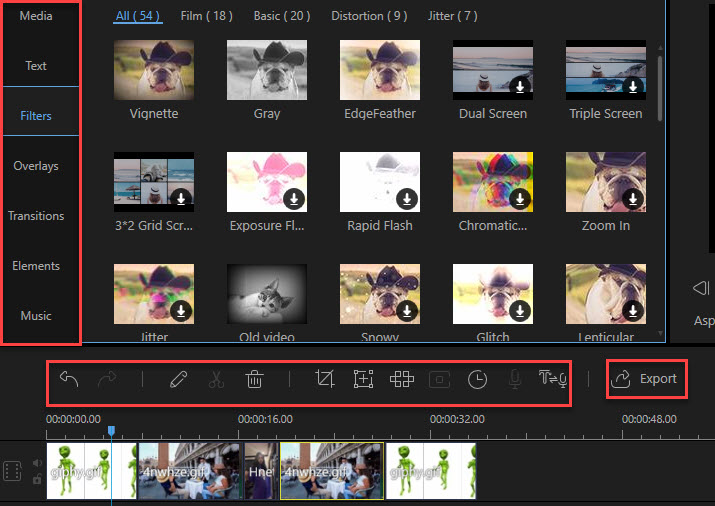The height and width of the screenshot is (506, 715).
Task: Click the Edit pencil icon
Action: click(x=179, y=379)
